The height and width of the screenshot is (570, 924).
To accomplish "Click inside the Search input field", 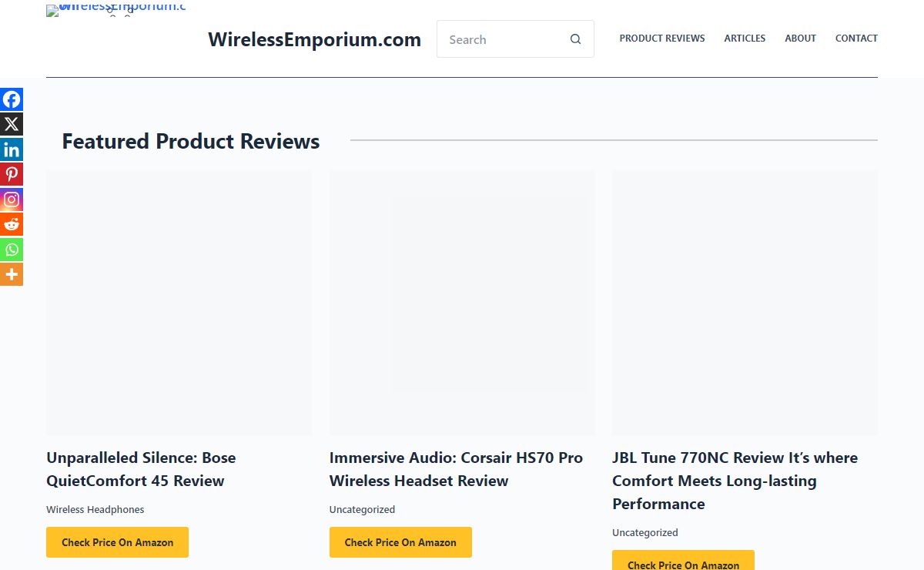I will [x=500, y=39].
